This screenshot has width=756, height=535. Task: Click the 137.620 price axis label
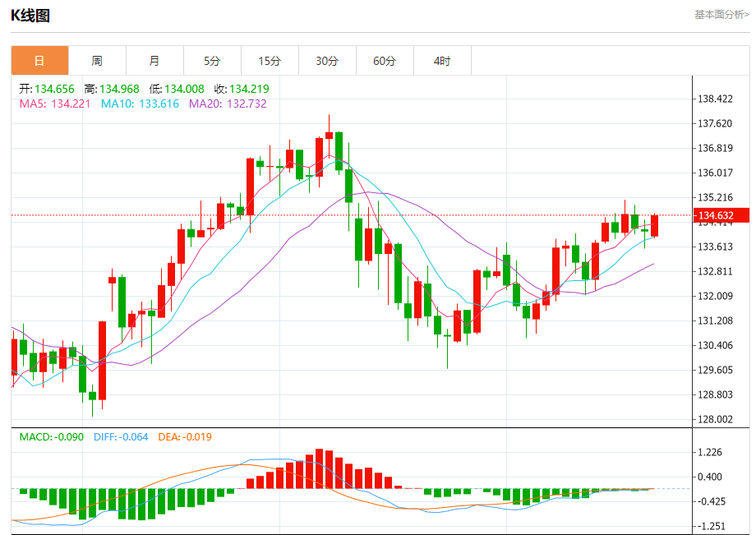click(x=716, y=124)
